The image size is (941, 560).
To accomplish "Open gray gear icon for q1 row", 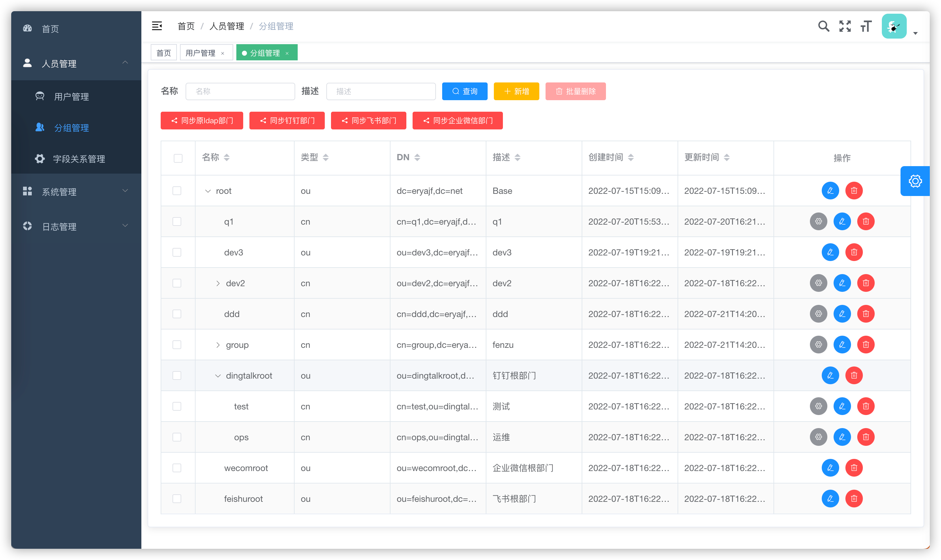I will [818, 222].
